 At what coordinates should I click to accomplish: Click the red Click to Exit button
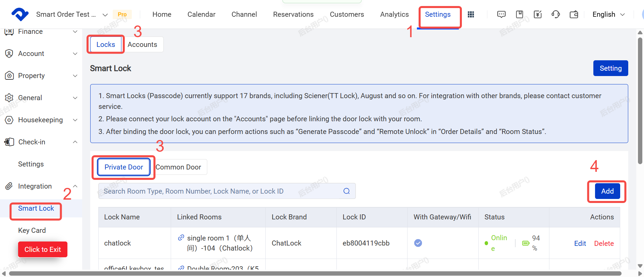point(43,250)
